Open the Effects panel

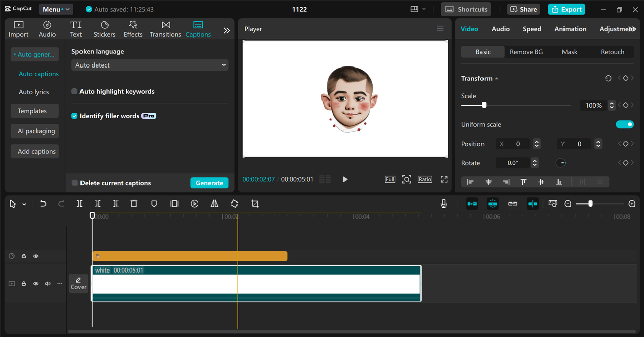click(133, 29)
